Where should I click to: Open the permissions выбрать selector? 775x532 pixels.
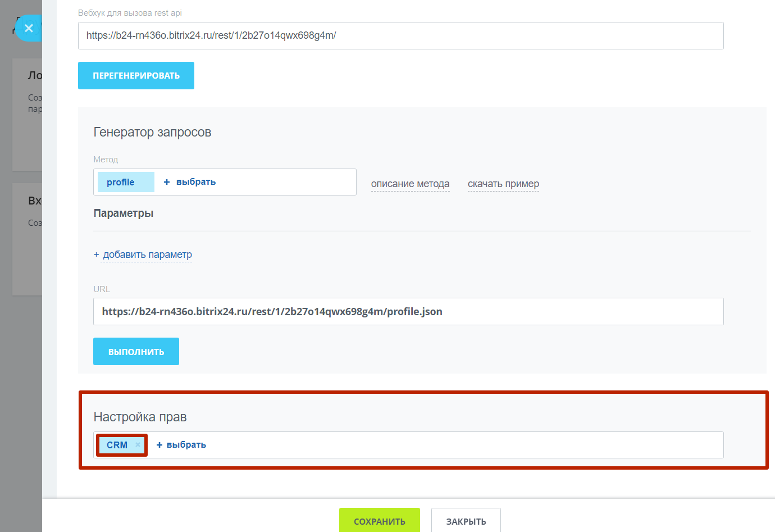pos(186,445)
